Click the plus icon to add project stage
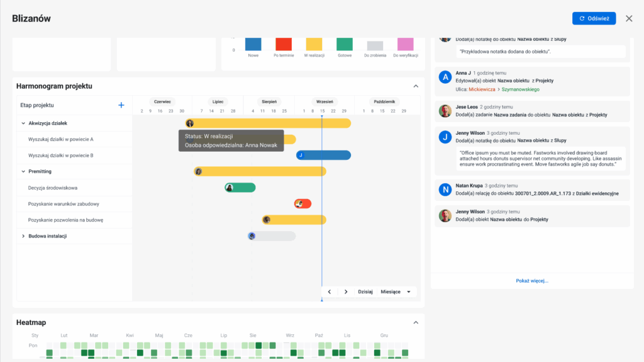This screenshot has width=644, height=362. click(121, 105)
